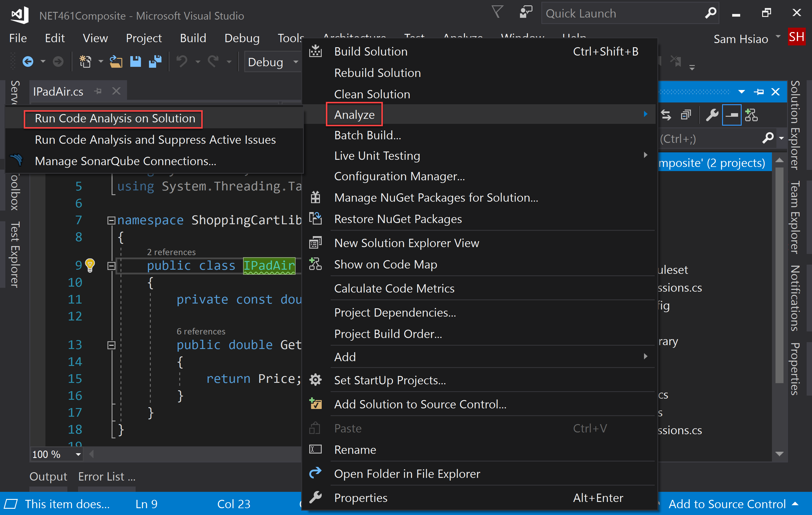
Task: Click the Undo arrow icon
Action: (x=182, y=61)
